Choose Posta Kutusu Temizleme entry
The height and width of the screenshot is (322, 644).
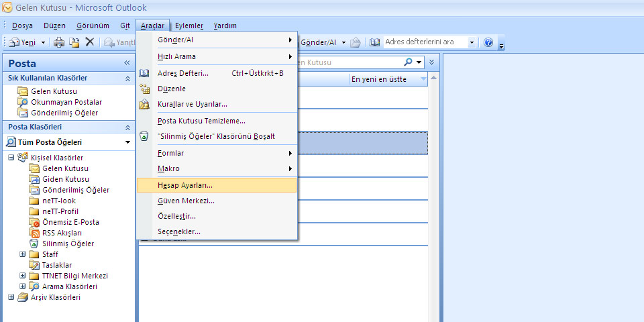pyautogui.click(x=217, y=121)
